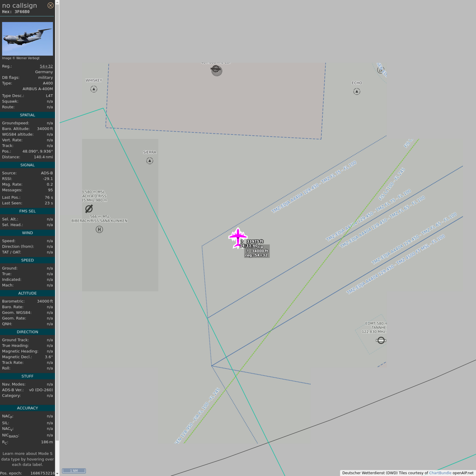Screen dimensions: 476x476
Task: Close the aircraft info panel
Action: point(50,5)
